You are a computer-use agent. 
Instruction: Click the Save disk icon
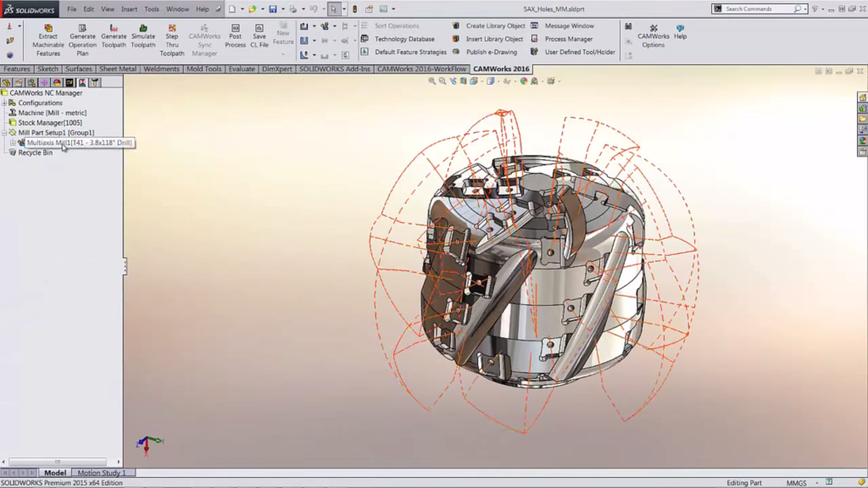(273, 8)
